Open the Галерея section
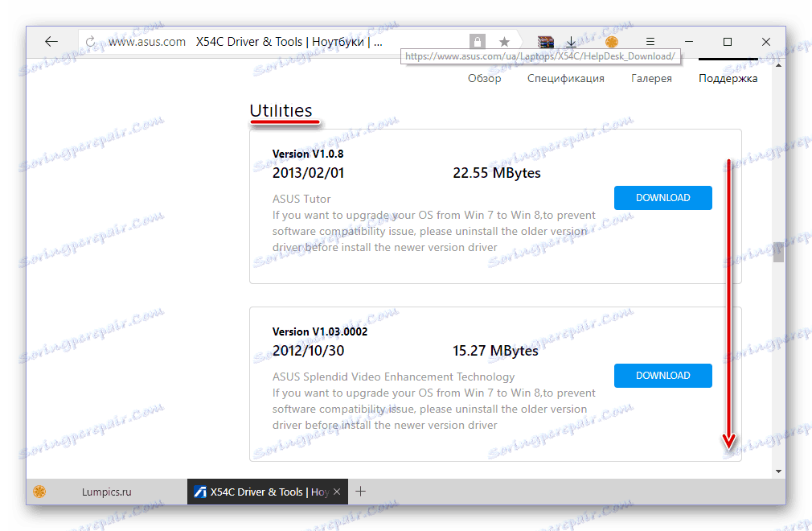Screen dimensions: 812x531 point(651,78)
